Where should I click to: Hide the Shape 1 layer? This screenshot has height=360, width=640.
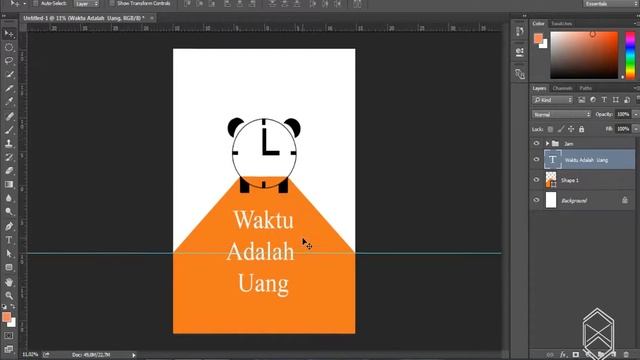[536, 180]
